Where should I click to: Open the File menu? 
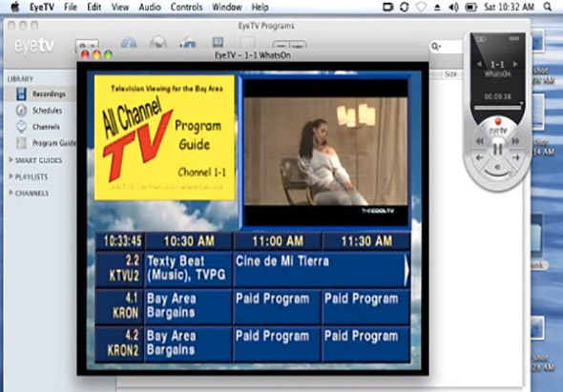coord(71,8)
